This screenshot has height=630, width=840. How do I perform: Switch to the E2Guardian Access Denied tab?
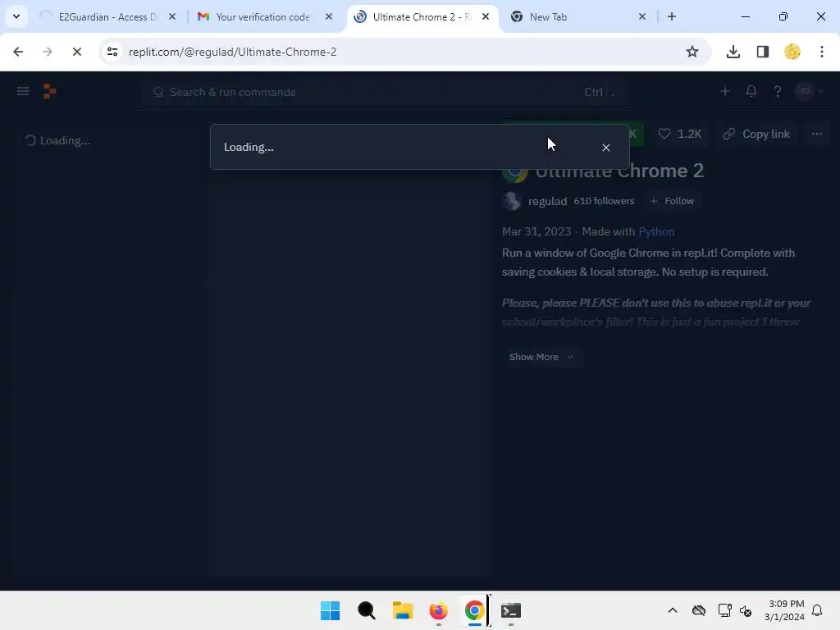(x=109, y=16)
